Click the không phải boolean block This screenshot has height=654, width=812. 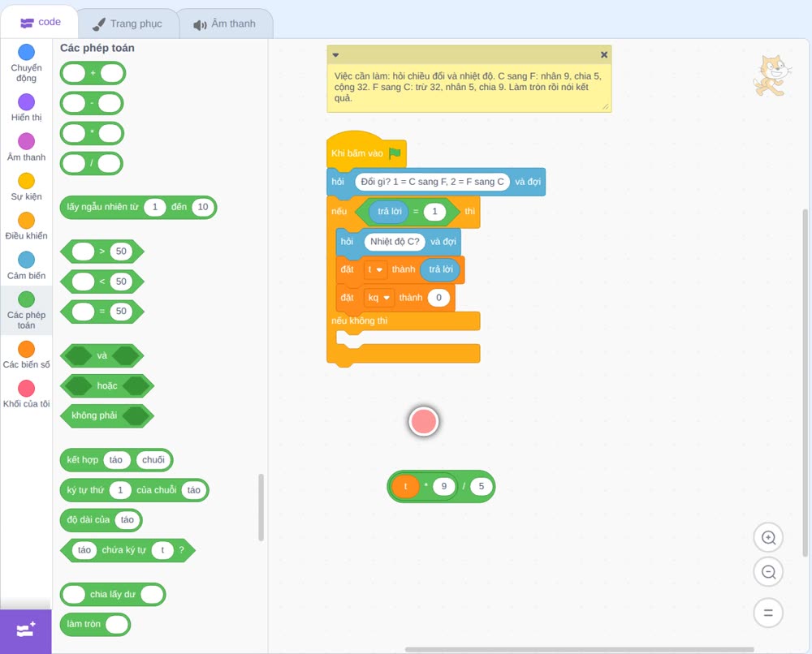[x=107, y=415]
